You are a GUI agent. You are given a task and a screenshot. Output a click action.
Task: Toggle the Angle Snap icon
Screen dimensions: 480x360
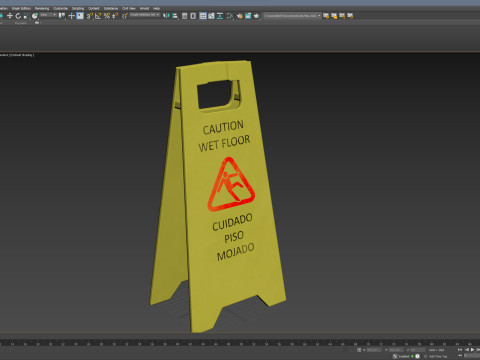tap(98, 16)
